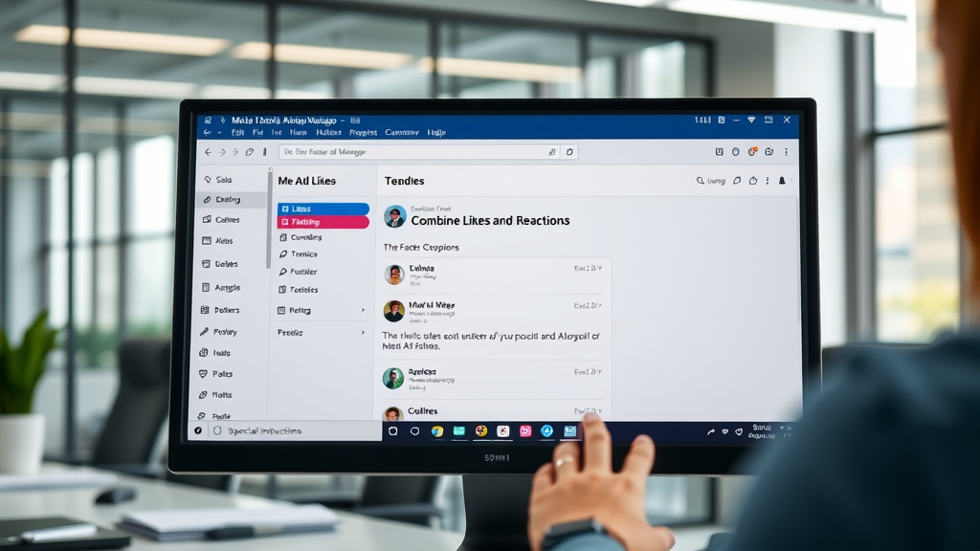
Task: Open the "Comimer" menu in the menu bar
Action: click(402, 132)
